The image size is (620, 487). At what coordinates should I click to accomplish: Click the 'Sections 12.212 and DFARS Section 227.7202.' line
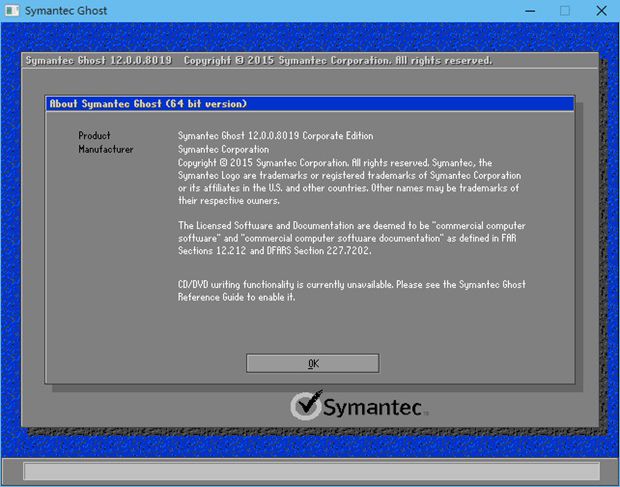tap(274, 251)
